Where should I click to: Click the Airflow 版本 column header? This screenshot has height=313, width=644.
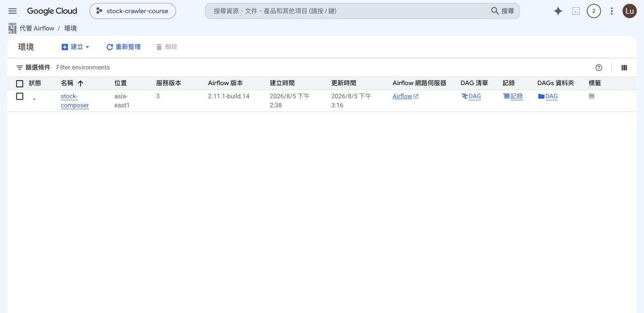click(225, 83)
